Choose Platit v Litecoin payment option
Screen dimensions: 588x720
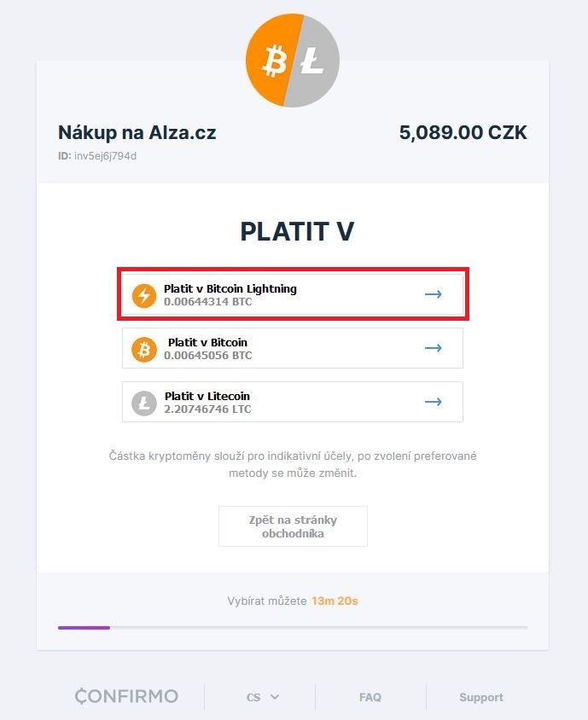point(293,402)
